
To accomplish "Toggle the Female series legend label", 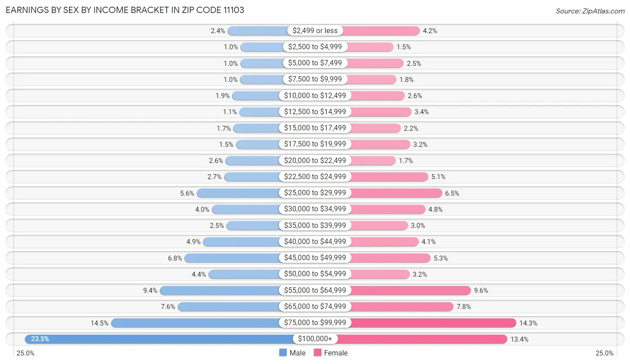I will pos(336,353).
